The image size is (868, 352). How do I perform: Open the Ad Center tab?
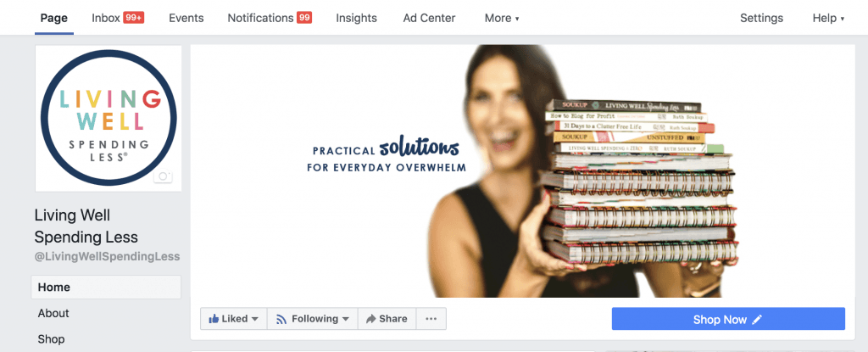point(429,18)
